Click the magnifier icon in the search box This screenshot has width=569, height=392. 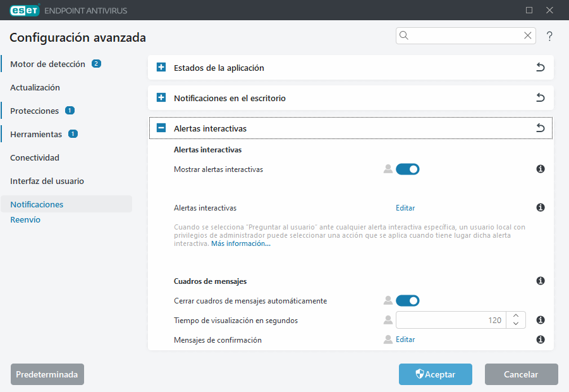[404, 35]
